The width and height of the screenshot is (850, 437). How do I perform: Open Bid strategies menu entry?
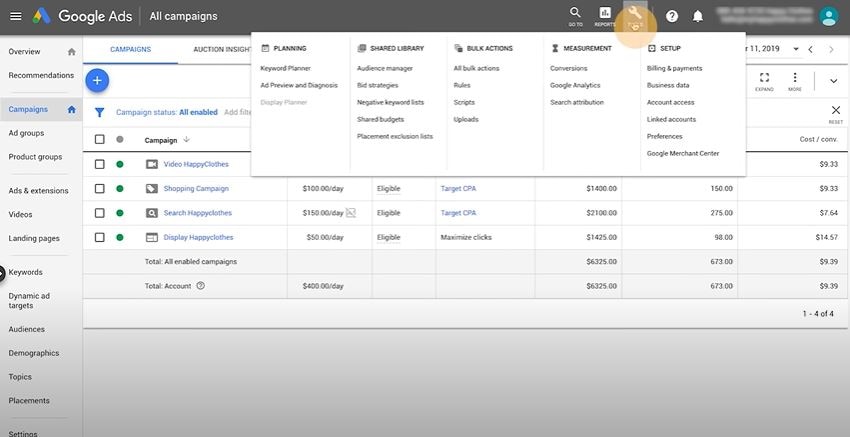pos(378,85)
